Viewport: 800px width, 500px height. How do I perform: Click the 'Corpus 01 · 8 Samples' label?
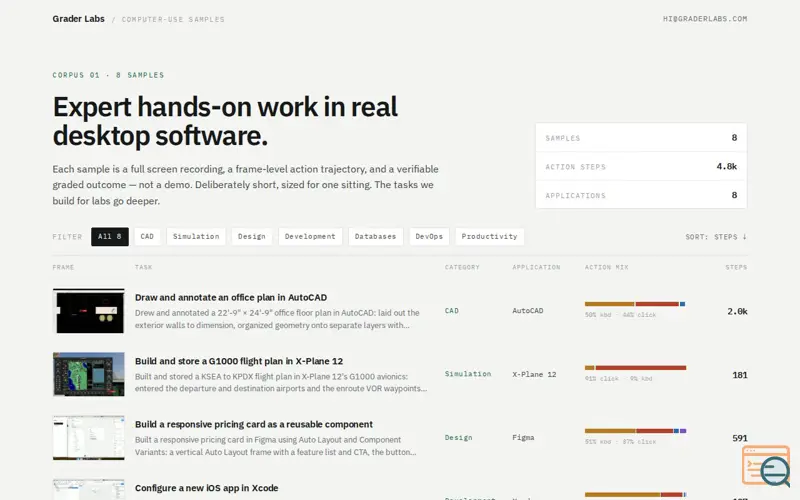coord(108,75)
